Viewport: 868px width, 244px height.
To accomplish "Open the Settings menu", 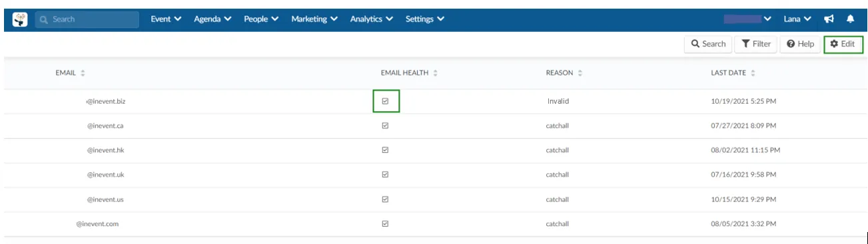I will [x=425, y=19].
